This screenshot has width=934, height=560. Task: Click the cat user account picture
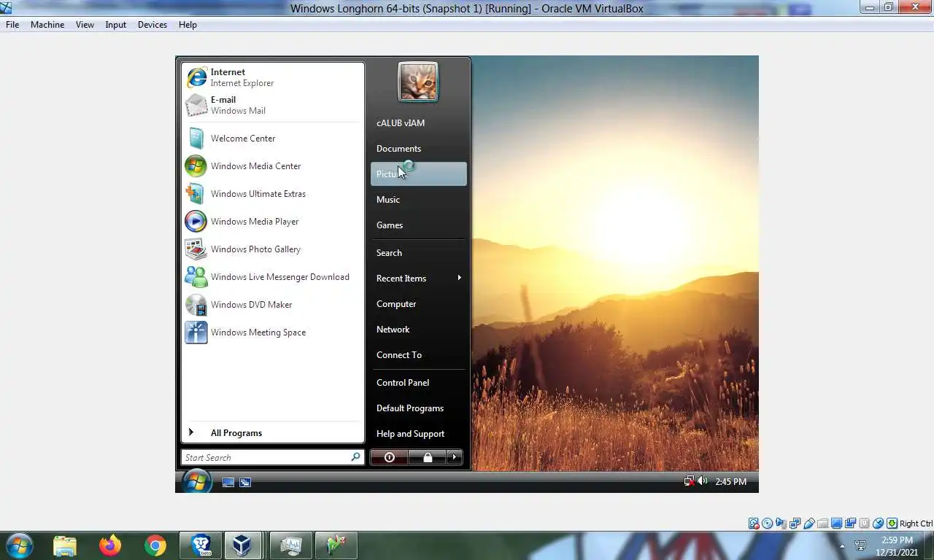pos(418,82)
